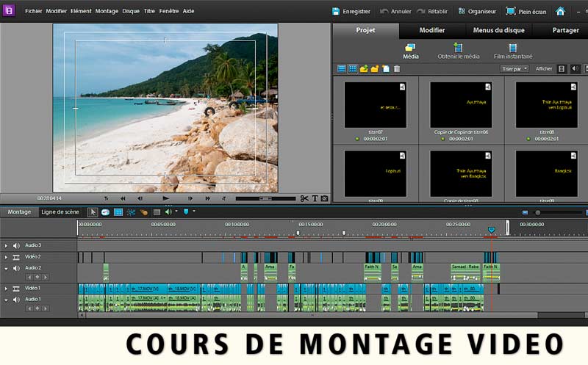Click the folder-up arrow icon in project toolbar
588x365 pixels.
(363, 68)
